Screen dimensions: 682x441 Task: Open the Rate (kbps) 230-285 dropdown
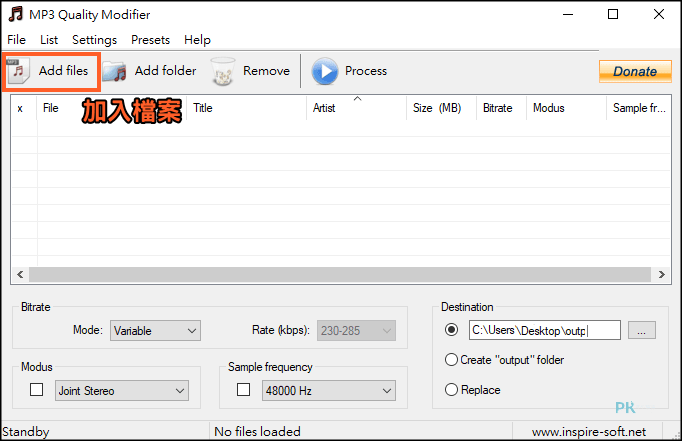tap(356, 331)
